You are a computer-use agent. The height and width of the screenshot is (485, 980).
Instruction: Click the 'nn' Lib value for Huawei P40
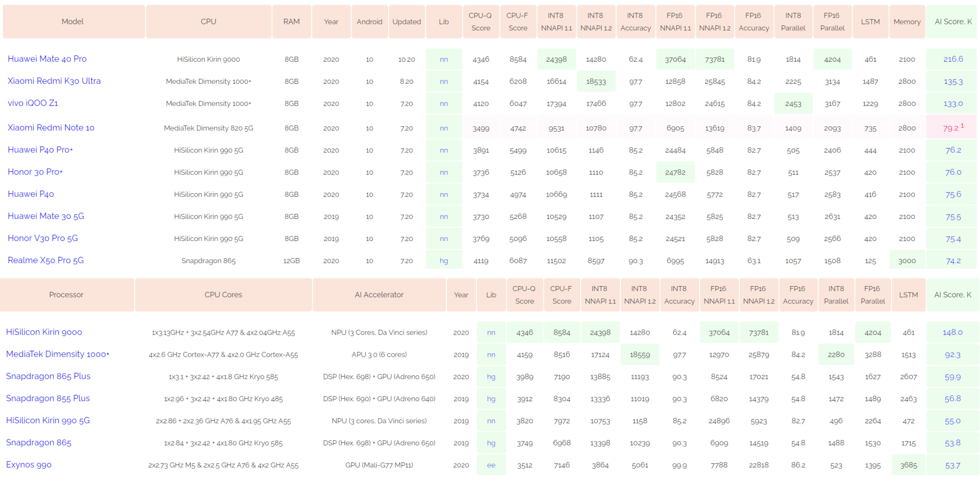pyautogui.click(x=444, y=194)
